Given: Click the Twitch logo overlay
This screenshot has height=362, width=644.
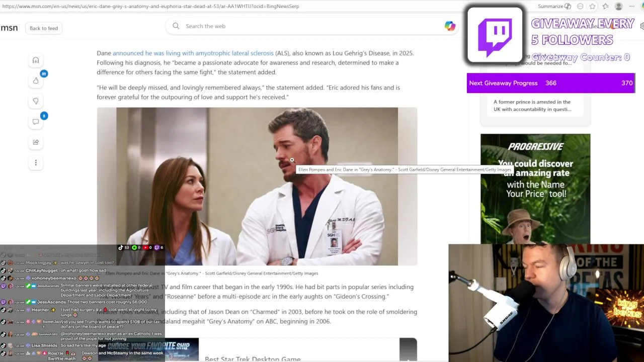Looking at the screenshot, I should pos(495,35).
